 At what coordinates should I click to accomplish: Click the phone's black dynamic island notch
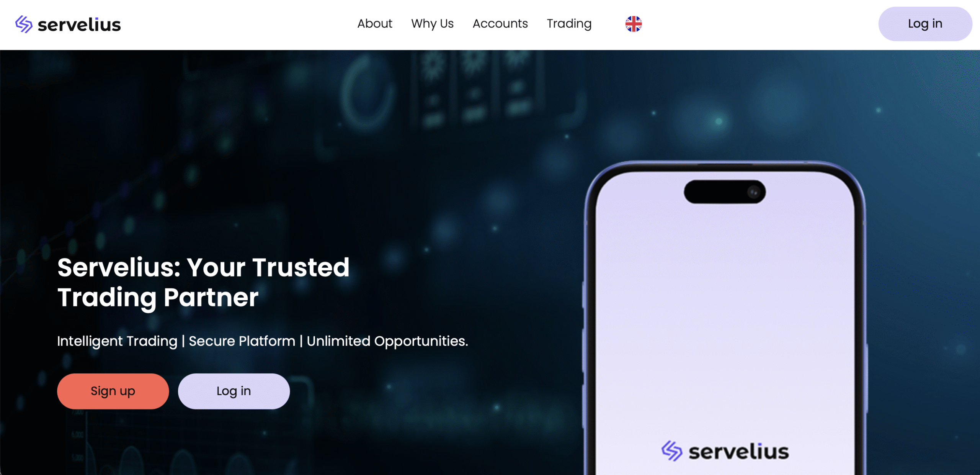tap(725, 192)
